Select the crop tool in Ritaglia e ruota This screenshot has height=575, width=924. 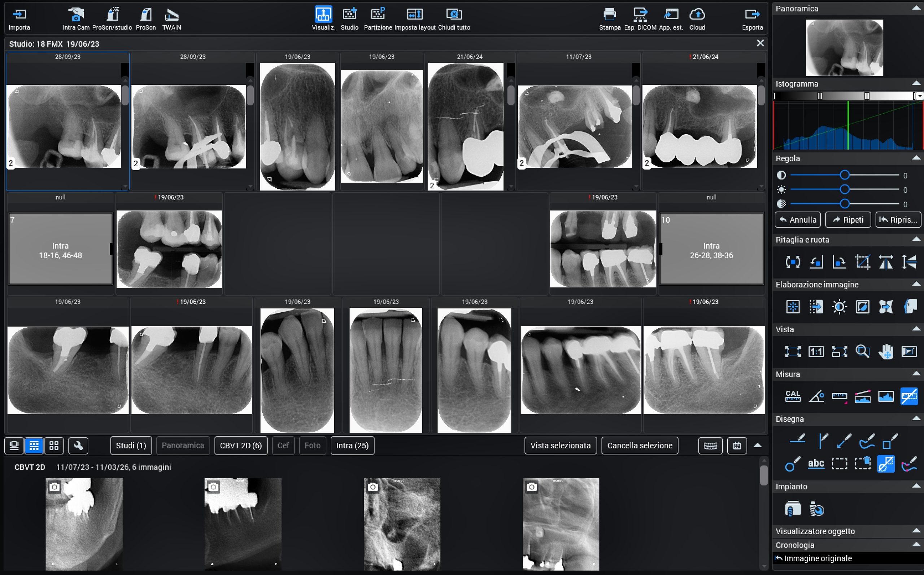coord(862,262)
